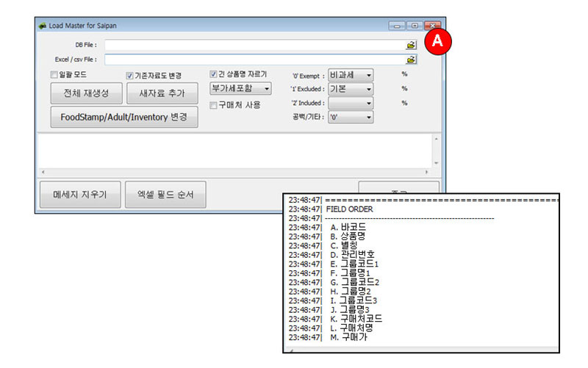Click the horizontal scrollbar right arrow

(426, 172)
